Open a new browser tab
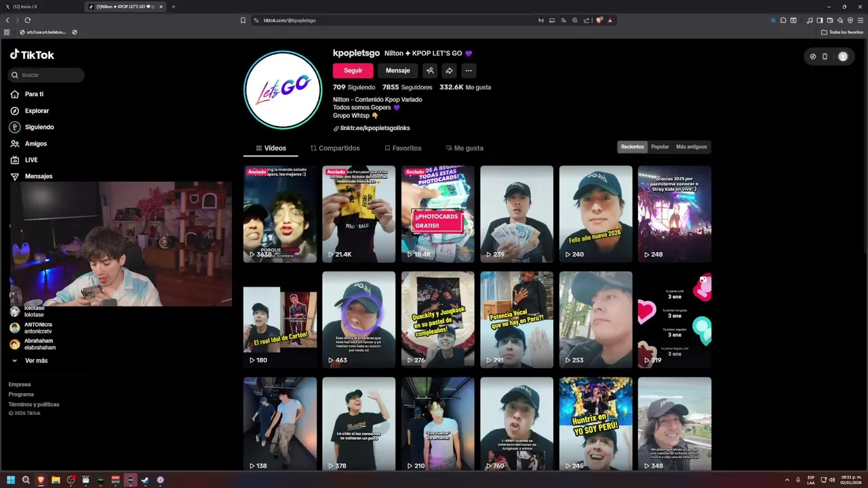This screenshot has width=868, height=488. click(x=174, y=7)
